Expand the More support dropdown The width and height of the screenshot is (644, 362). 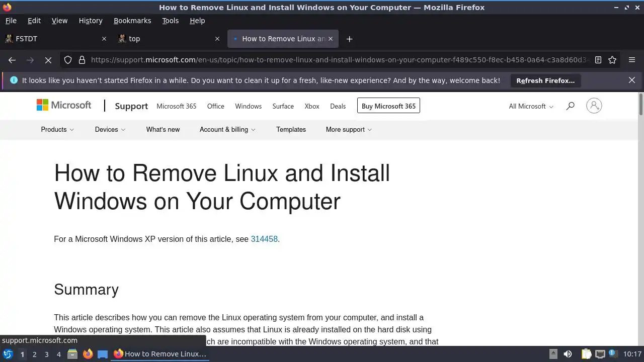tap(349, 129)
